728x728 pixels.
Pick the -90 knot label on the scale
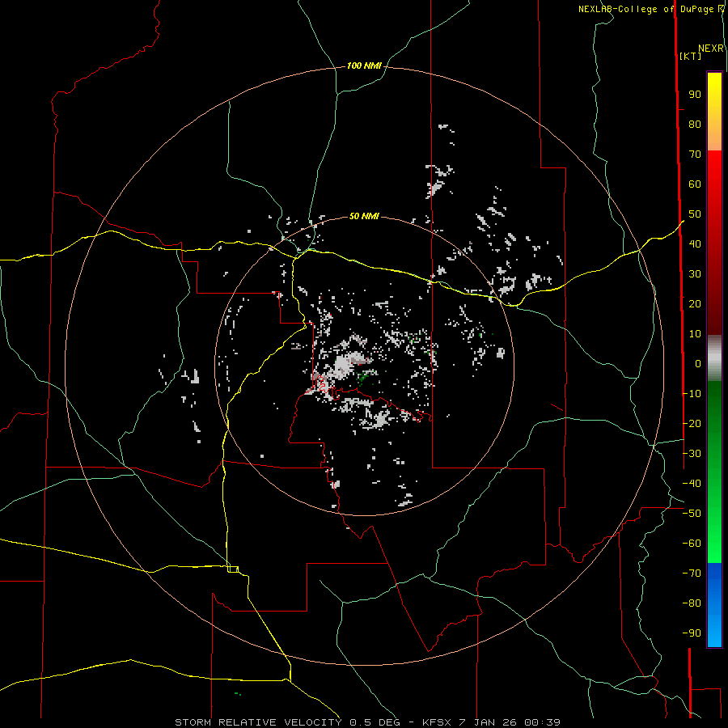pyautogui.click(x=692, y=633)
